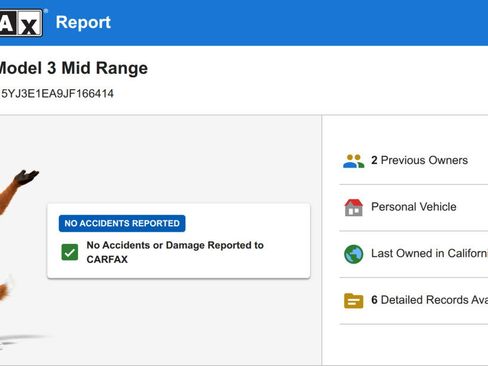Click the 'Personal Vehicle' label

(414, 207)
